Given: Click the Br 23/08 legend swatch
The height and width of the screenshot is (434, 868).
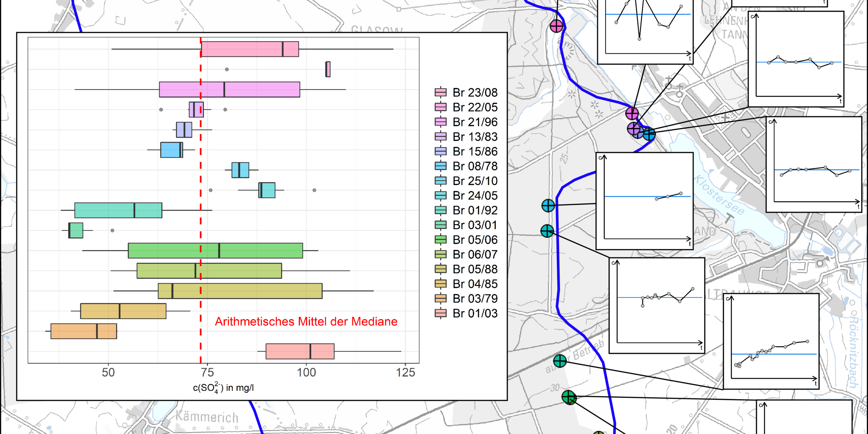Looking at the screenshot, I should click(440, 92).
